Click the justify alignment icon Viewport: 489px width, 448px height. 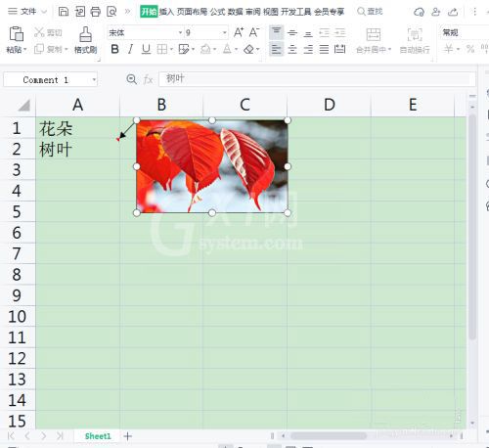pyautogui.click(x=324, y=49)
